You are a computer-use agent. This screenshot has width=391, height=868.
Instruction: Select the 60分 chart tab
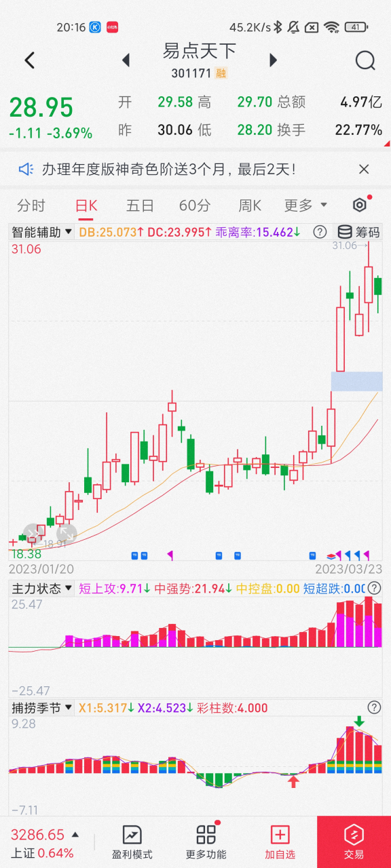coord(195,205)
